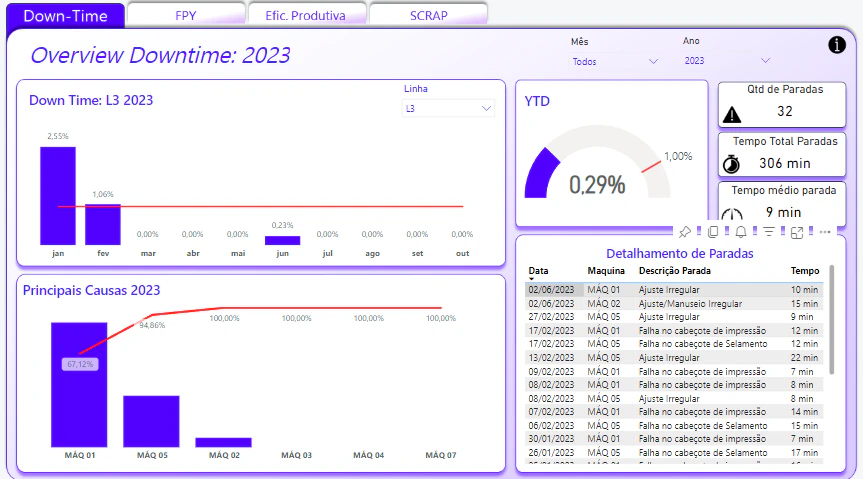
Task: Sort the table by the Tempo header
Action: coord(805,271)
